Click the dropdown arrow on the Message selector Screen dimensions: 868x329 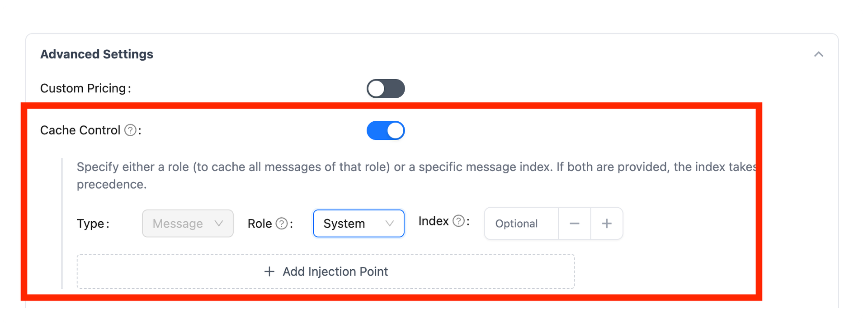tap(220, 223)
